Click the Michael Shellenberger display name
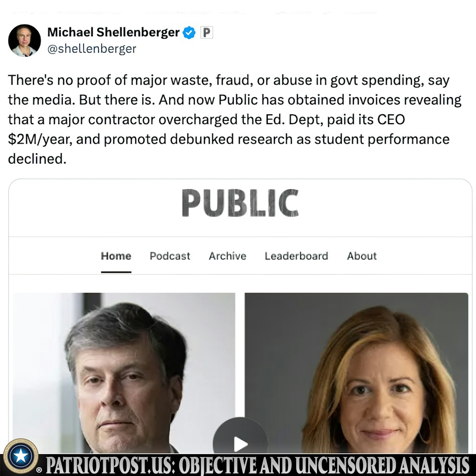476x476 pixels. [x=113, y=32]
